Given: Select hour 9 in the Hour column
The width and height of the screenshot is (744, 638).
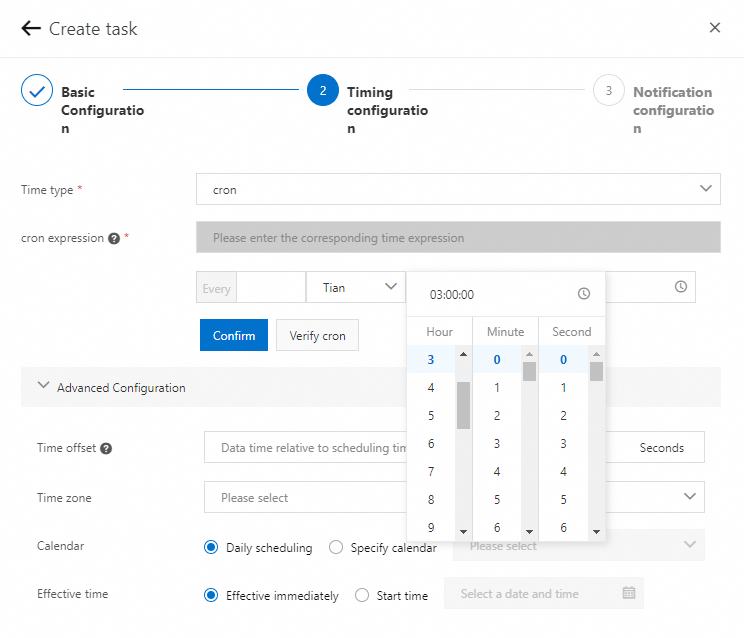Looking at the screenshot, I should 431,527.
